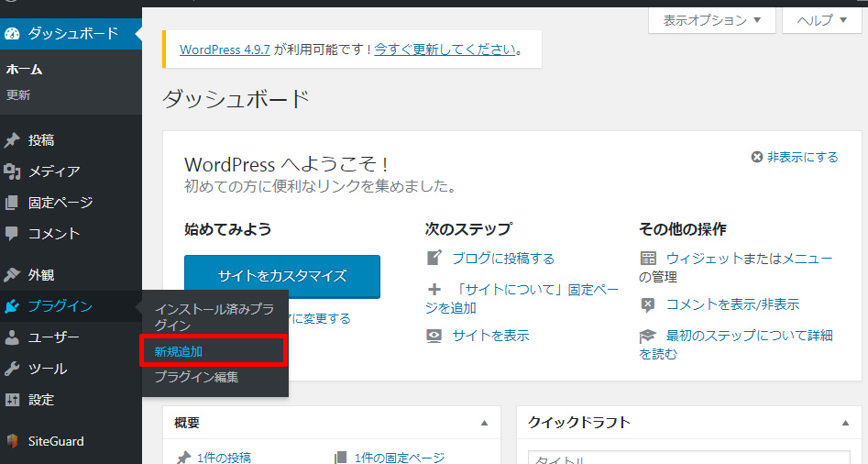Collapse the クイックドラフト panel arrow

click(845, 423)
